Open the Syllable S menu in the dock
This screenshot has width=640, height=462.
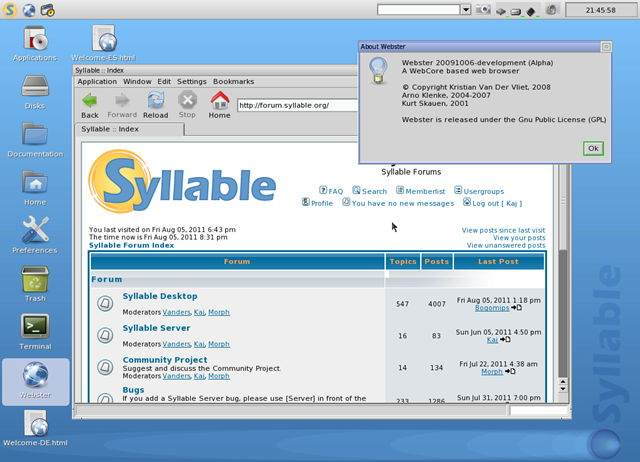pos(9,10)
